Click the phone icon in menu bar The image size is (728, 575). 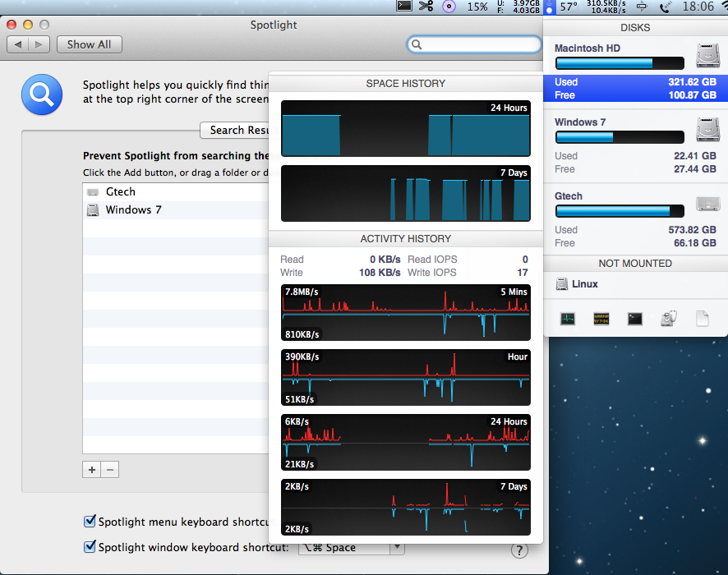pos(665,7)
